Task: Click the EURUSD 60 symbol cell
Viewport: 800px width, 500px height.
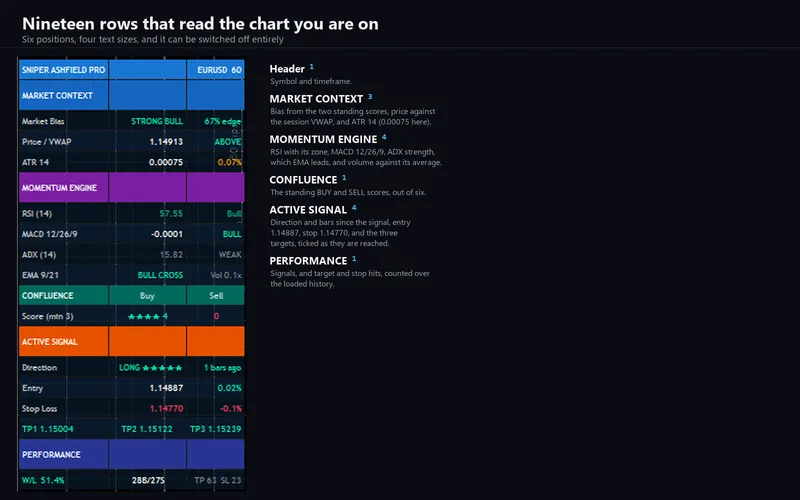Action: click(x=216, y=69)
